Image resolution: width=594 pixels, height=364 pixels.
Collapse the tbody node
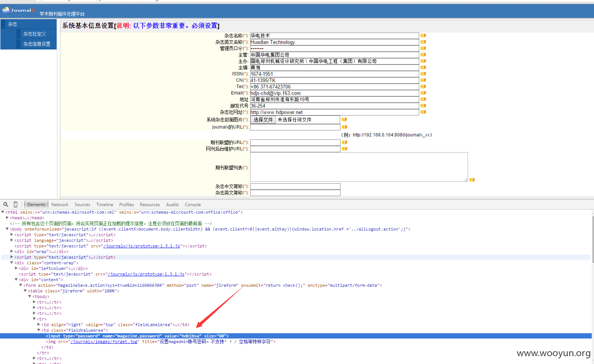click(30, 297)
